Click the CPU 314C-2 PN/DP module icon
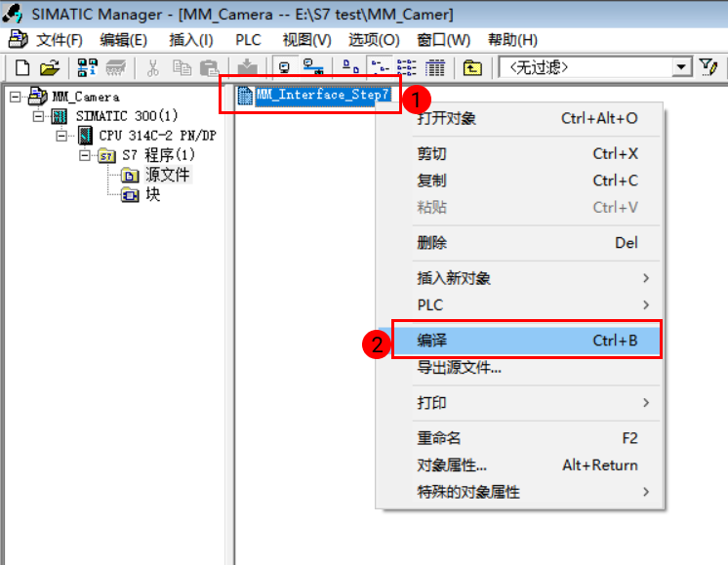The width and height of the screenshot is (728, 565). [x=85, y=135]
